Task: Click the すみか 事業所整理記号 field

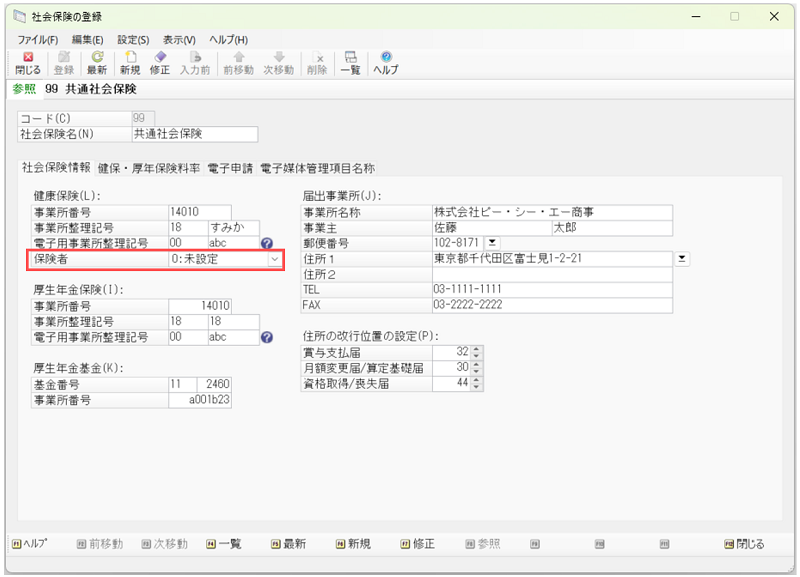Action: (x=234, y=228)
